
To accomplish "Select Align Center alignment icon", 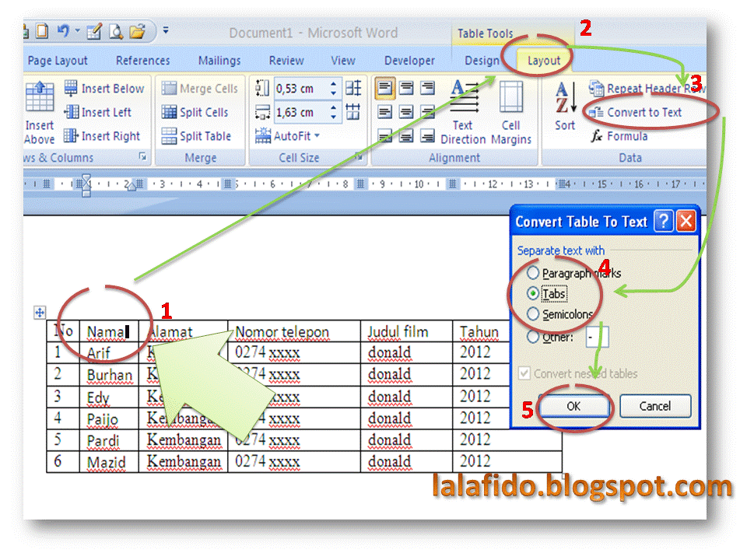I will (x=406, y=112).
